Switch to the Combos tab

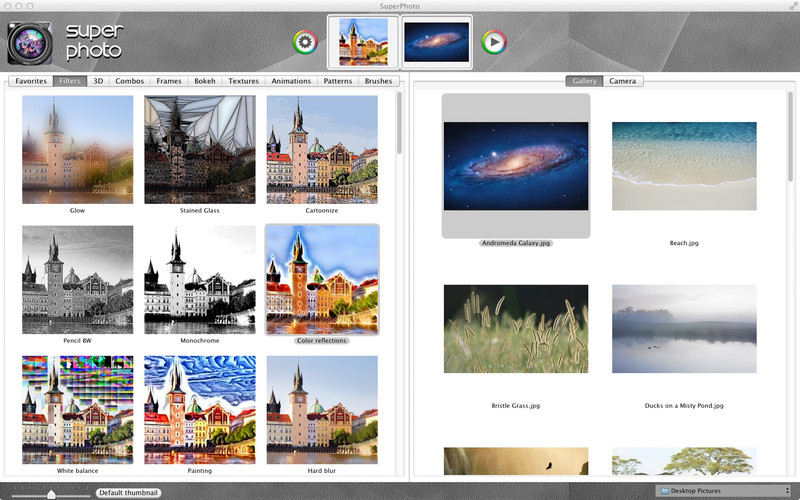coord(130,81)
